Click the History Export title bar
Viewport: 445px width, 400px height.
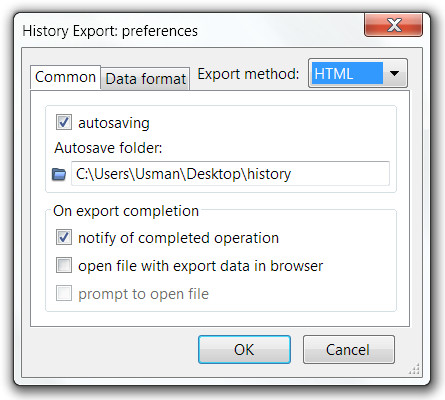click(x=187, y=31)
